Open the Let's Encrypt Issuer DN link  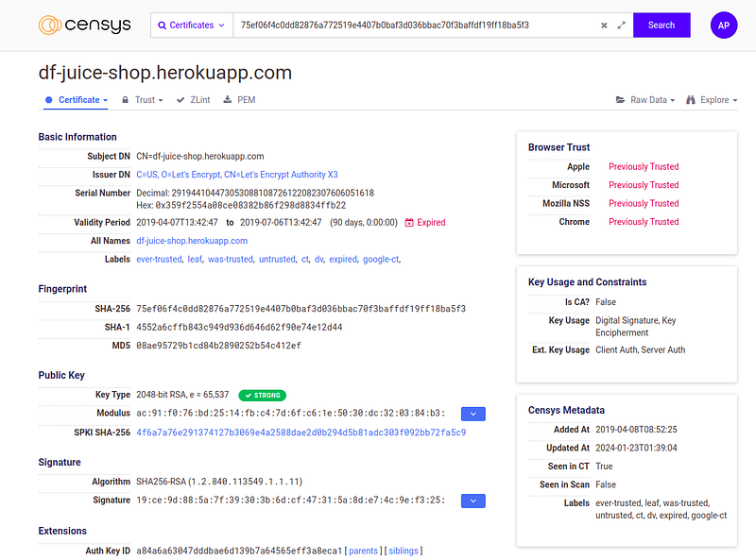point(237,175)
